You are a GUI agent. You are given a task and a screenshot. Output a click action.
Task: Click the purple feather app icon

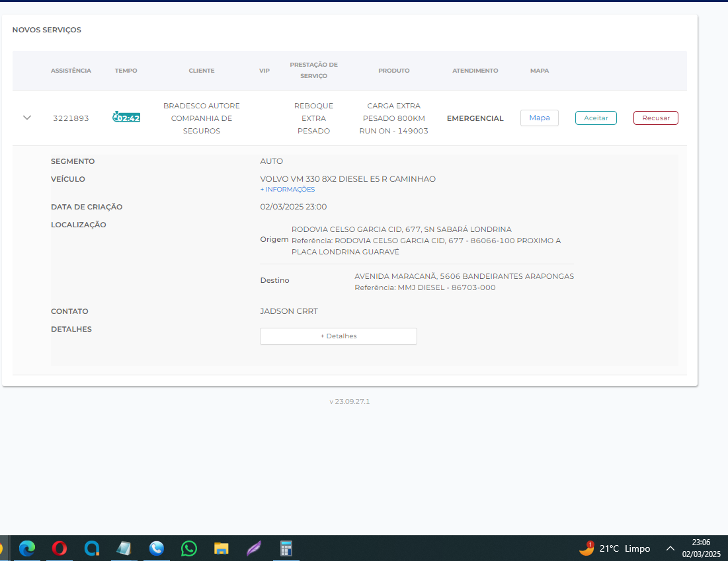tap(253, 548)
